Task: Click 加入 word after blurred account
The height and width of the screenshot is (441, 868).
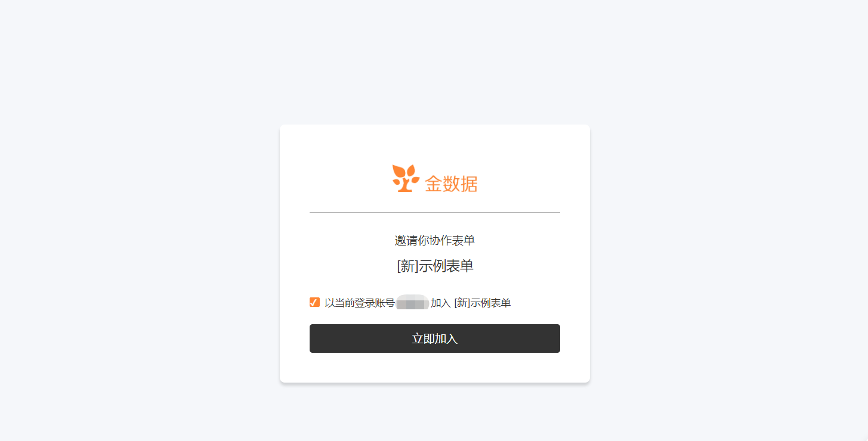Action: (x=441, y=303)
